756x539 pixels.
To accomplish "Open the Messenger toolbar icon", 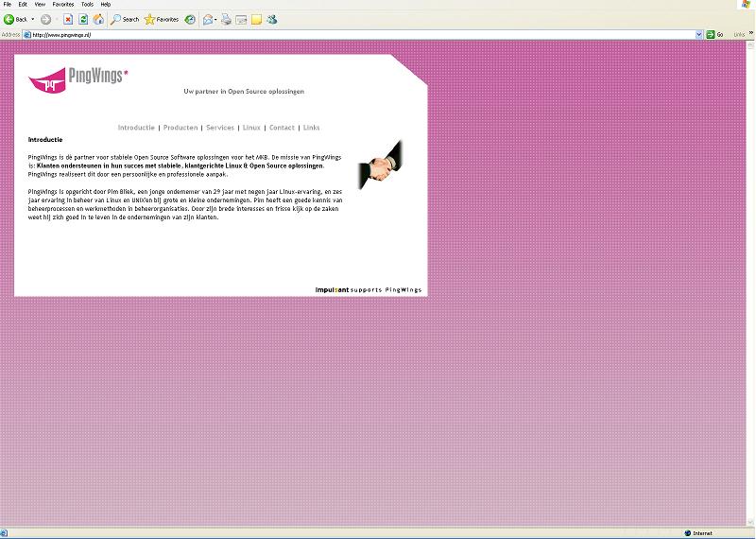I will pos(272,19).
